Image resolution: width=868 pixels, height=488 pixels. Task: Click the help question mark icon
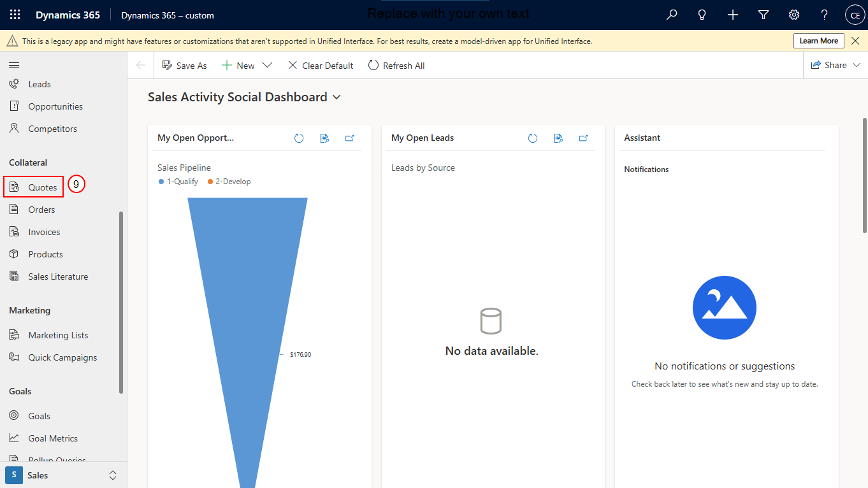825,15
